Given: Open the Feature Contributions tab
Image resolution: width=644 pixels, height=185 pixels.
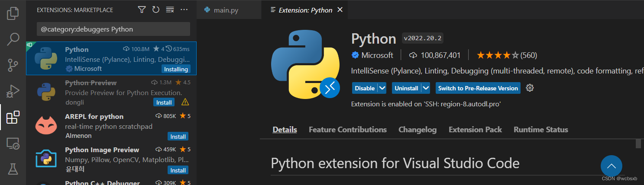Looking at the screenshot, I should point(348,130).
